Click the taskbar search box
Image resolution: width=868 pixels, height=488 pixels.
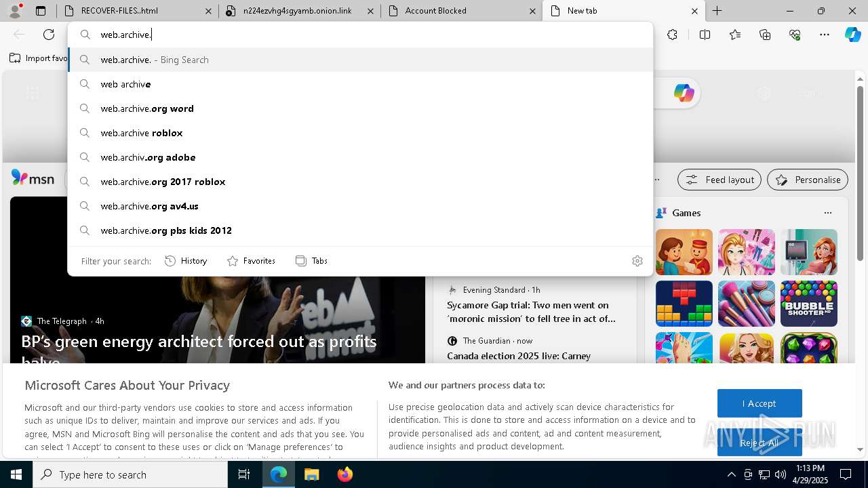click(130, 474)
